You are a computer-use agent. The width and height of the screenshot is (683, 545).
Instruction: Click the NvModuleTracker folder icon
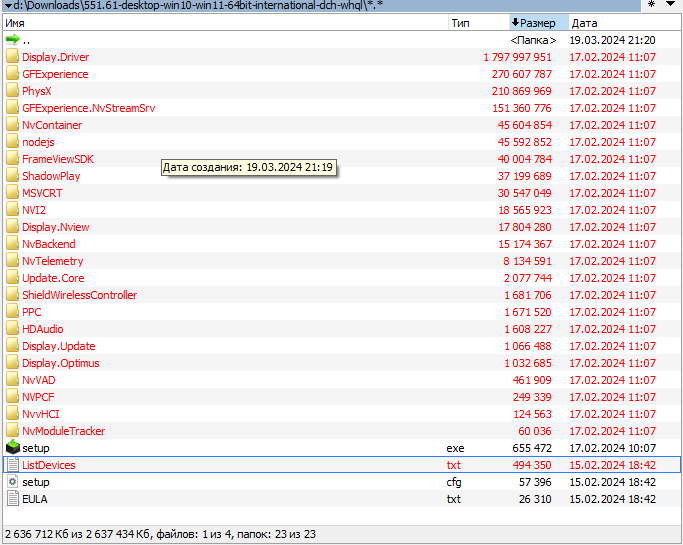(13, 430)
